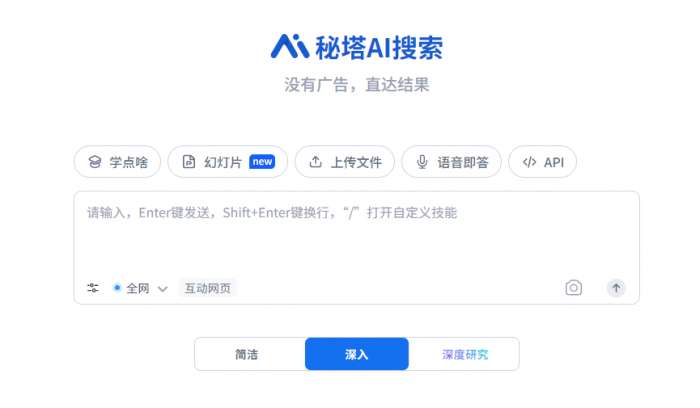Focus the search query input box

pos(356,232)
